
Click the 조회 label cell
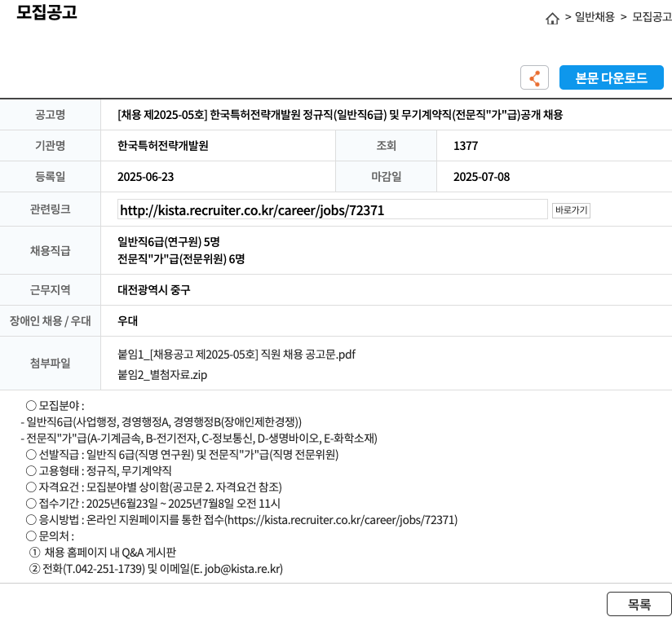pos(386,146)
